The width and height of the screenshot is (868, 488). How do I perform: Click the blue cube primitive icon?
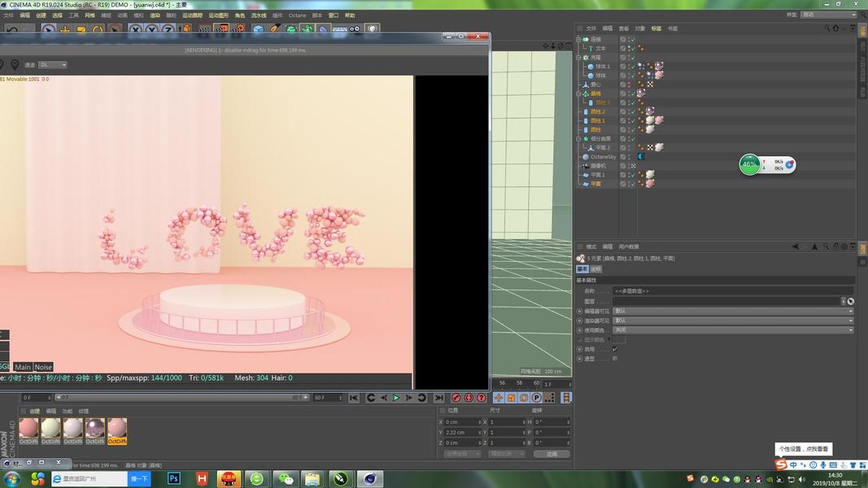(x=259, y=29)
